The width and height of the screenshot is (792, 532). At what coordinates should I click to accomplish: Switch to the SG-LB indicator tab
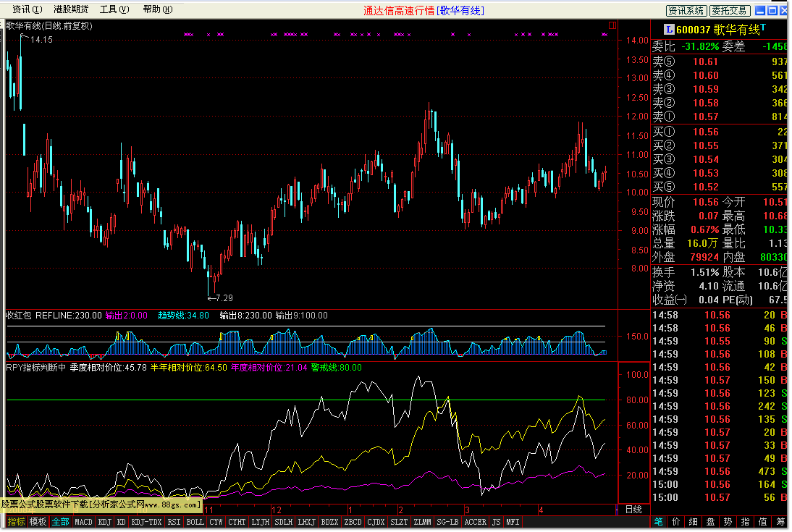point(447,522)
